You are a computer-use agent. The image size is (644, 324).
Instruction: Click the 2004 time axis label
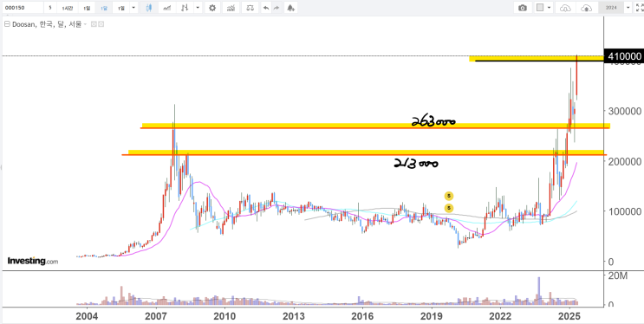pos(87,316)
